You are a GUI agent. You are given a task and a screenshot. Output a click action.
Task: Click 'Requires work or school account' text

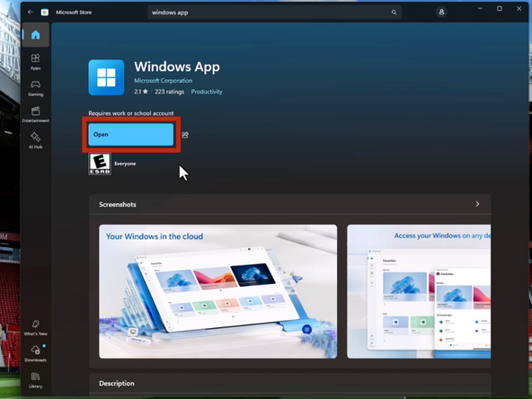tap(131, 113)
